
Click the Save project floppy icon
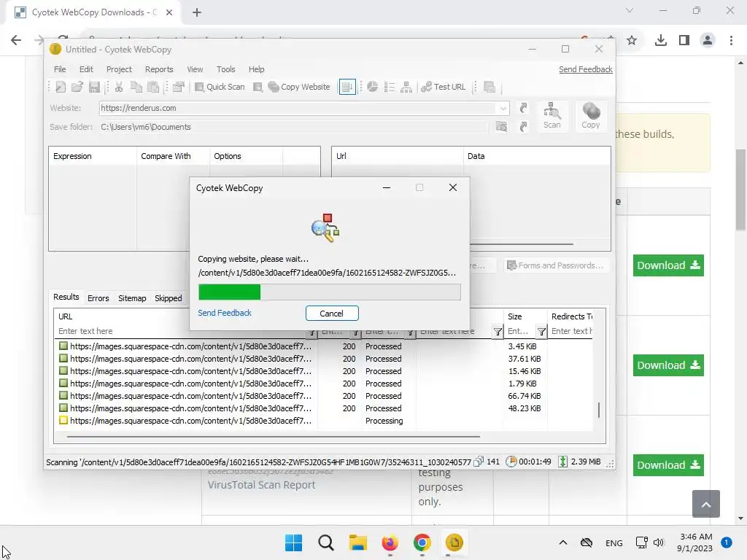(94, 87)
